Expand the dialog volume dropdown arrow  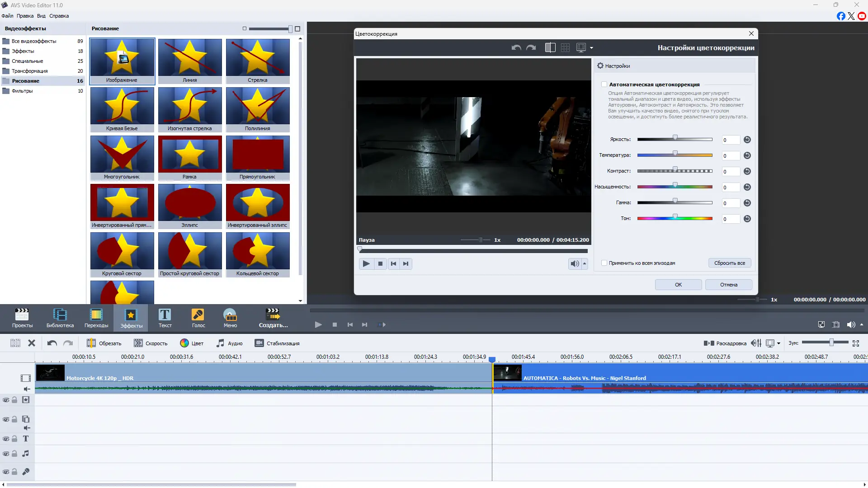[x=585, y=263]
